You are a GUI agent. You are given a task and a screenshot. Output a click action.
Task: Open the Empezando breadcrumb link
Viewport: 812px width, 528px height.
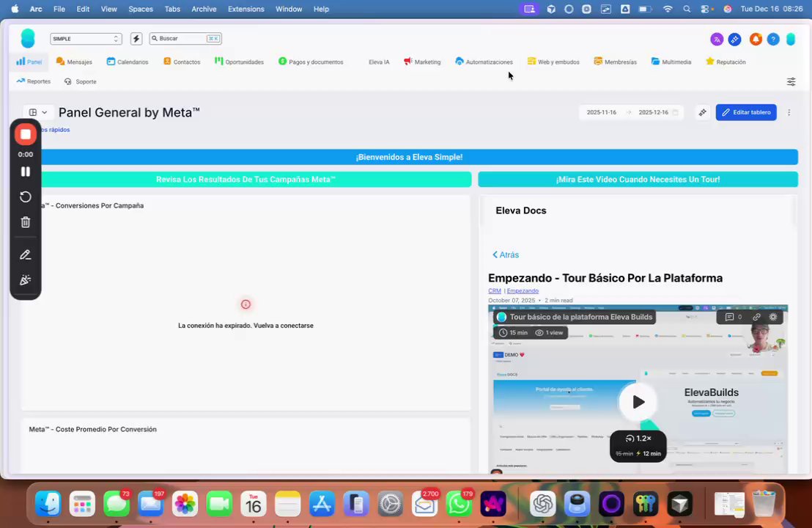pos(523,290)
